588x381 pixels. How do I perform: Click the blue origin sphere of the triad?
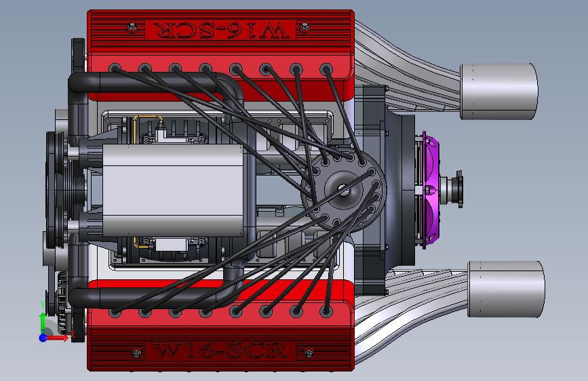click(x=43, y=338)
